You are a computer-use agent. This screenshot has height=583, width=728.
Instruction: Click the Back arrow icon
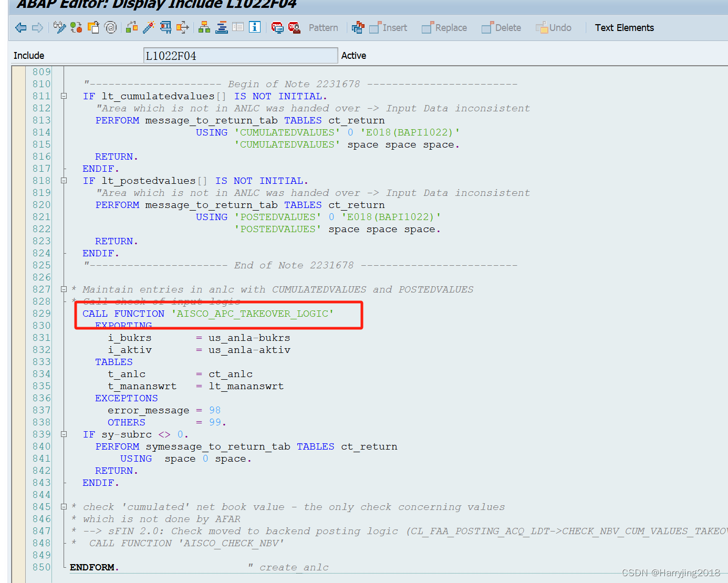[x=21, y=28]
